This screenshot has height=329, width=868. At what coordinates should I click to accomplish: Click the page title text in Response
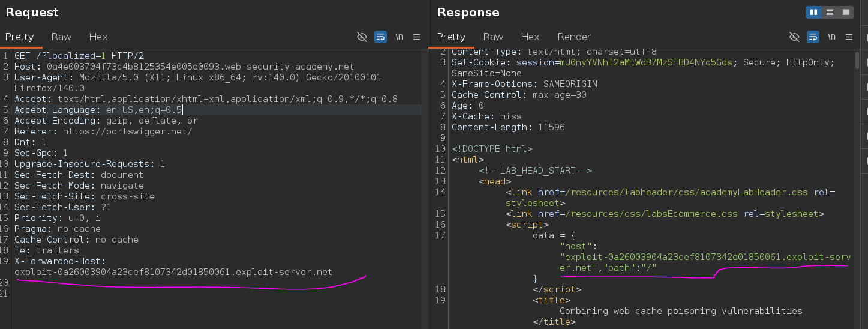681,311
